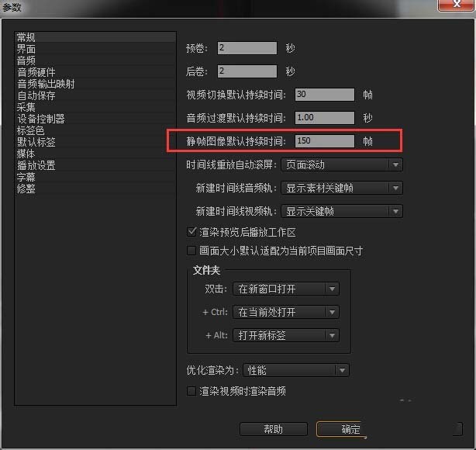Click the 静帧图像默认持续时间 field
The width and height of the screenshot is (476, 450).
[325, 141]
